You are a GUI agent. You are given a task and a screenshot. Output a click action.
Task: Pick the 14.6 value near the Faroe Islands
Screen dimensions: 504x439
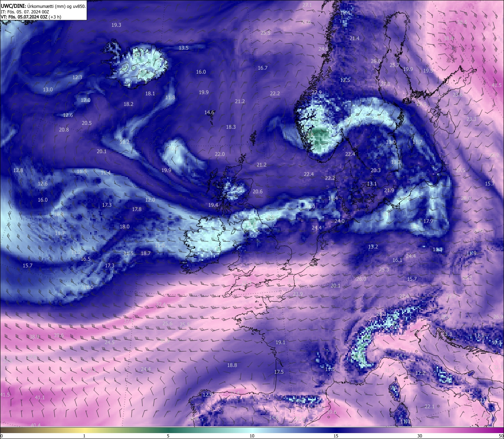coord(209,112)
